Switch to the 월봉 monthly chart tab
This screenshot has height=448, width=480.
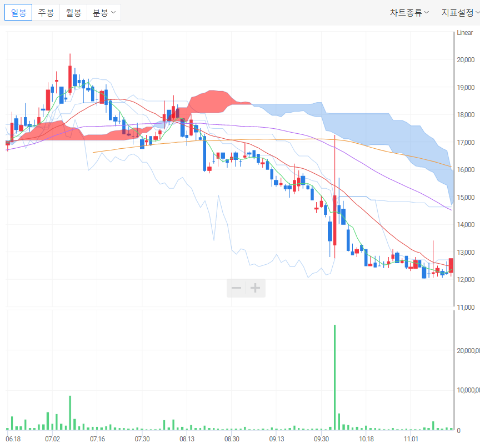pyautogui.click(x=73, y=13)
